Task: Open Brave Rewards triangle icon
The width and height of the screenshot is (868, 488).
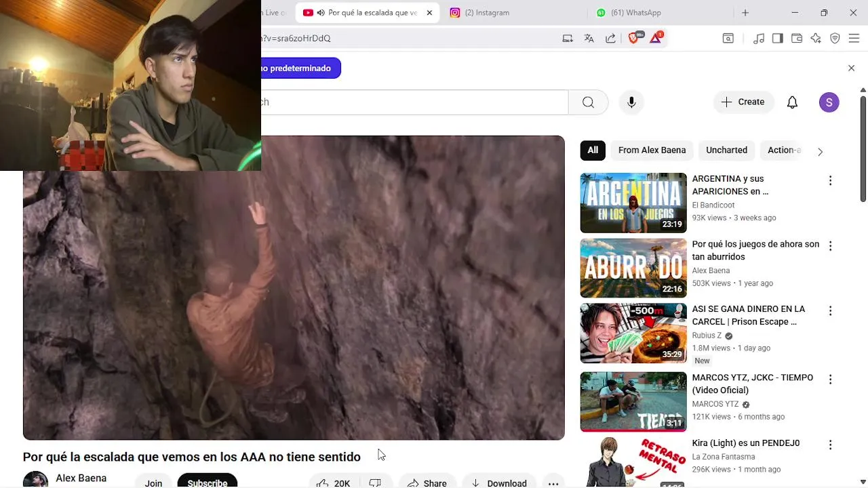Action: [656, 39]
